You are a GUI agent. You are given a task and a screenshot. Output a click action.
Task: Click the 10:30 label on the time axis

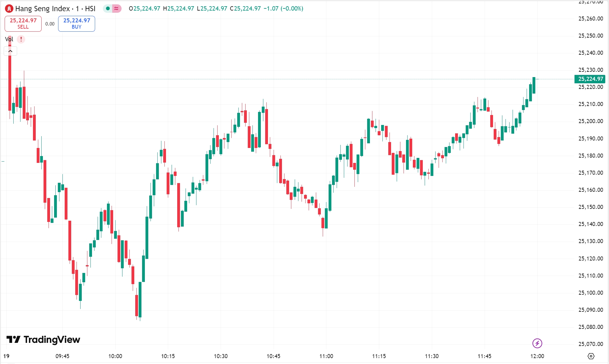tap(221, 356)
